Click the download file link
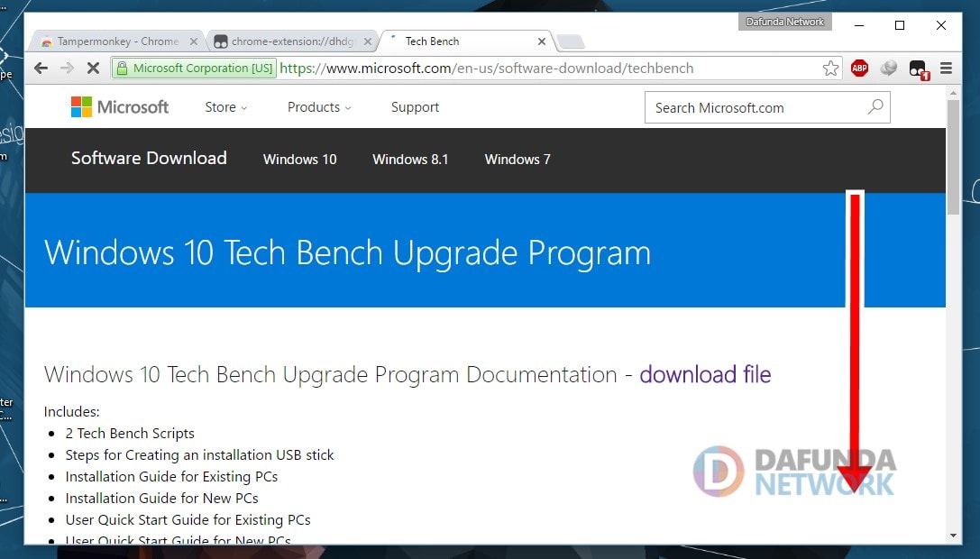980x559 pixels. (705, 374)
